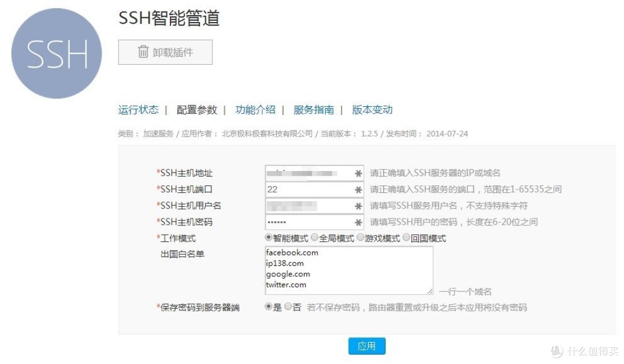The image size is (624, 364).
Task: Click the 应用 apply button
Action: [x=366, y=346]
